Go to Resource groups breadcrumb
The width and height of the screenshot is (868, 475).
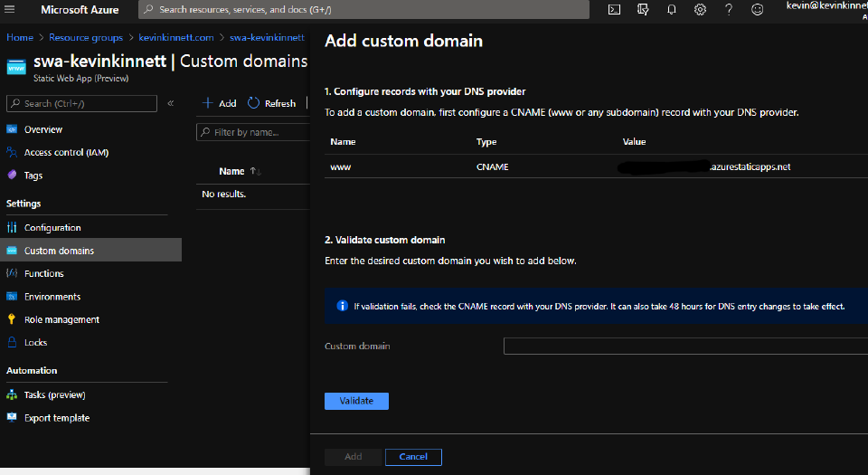coord(86,37)
